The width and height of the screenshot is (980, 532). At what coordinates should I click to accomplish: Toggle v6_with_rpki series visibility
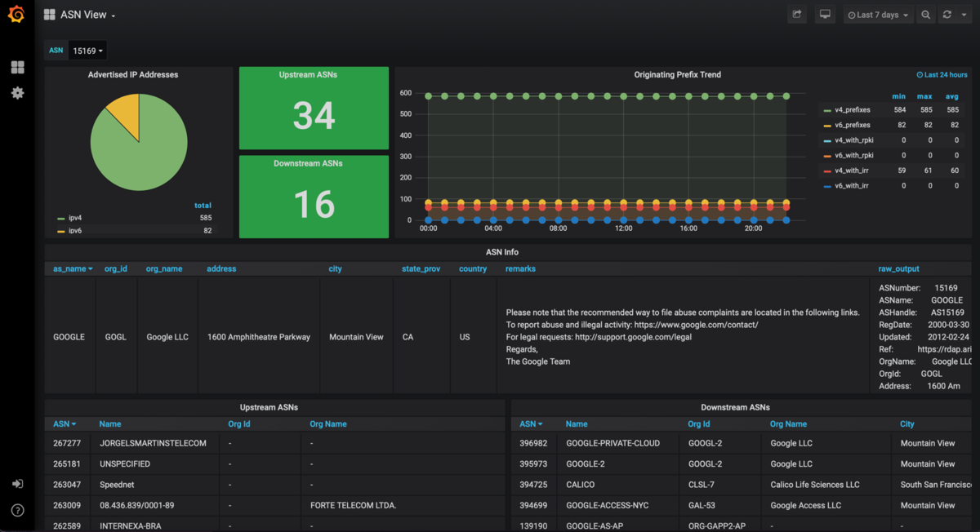coord(853,155)
